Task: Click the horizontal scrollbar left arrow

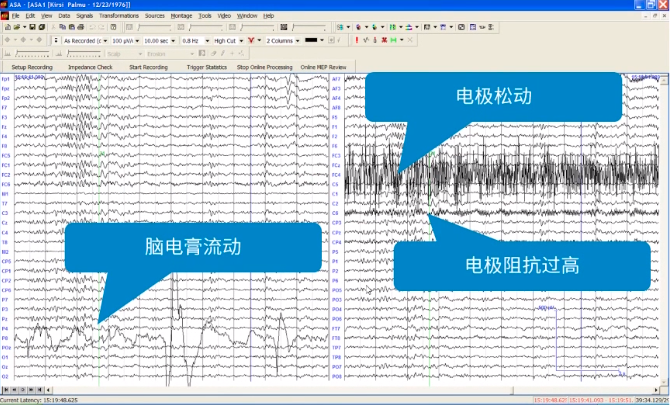Action: pyautogui.click(x=48, y=390)
